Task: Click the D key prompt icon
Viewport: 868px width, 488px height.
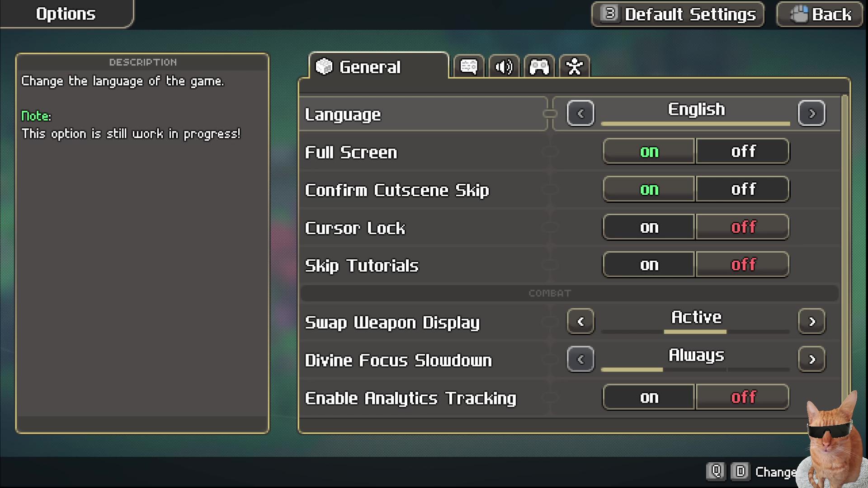Action: (x=740, y=471)
